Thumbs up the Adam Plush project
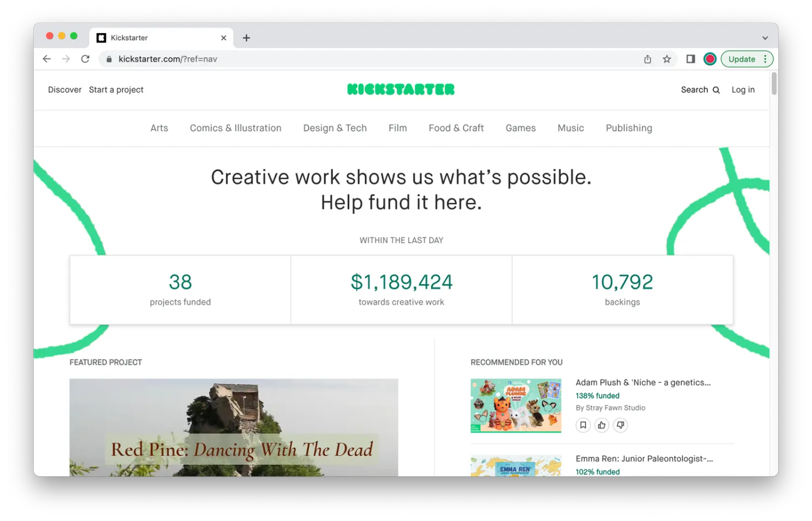Screen dimensions: 812x521 (x=601, y=425)
